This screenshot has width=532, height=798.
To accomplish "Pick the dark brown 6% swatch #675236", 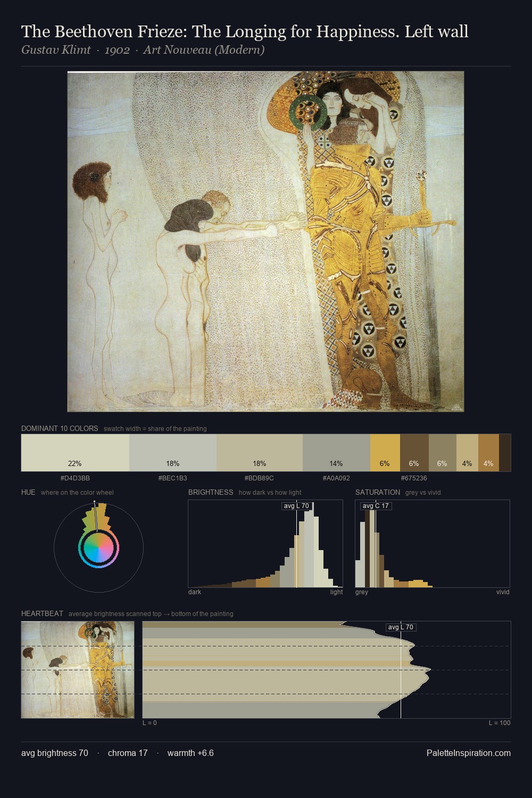I will pos(414,453).
